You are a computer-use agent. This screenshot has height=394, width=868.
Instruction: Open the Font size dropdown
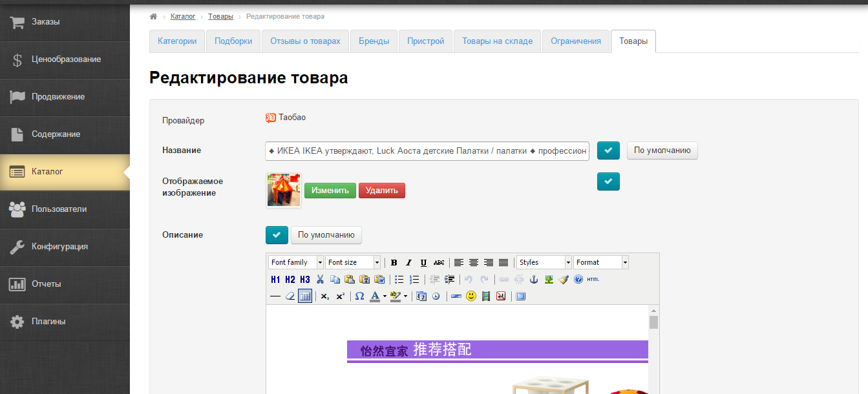point(353,262)
